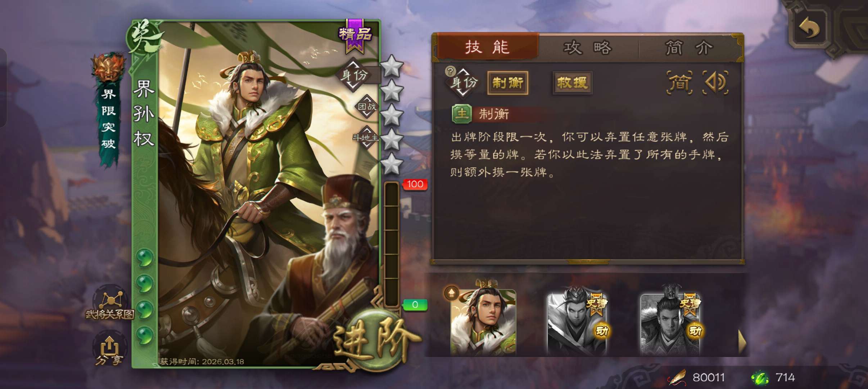
Task: Show next skins with right arrow
Action: point(742,341)
